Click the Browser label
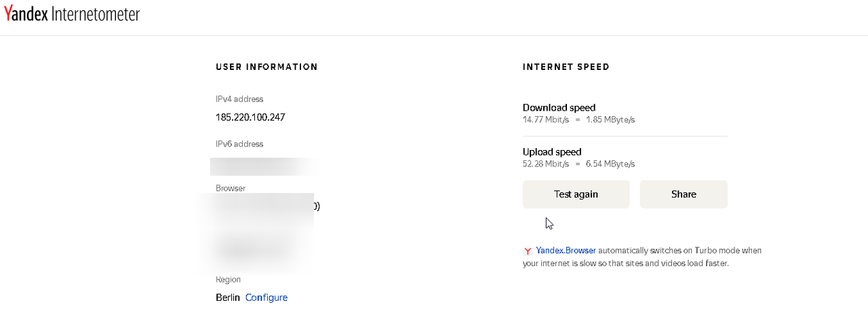The image size is (868, 313). point(231,188)
